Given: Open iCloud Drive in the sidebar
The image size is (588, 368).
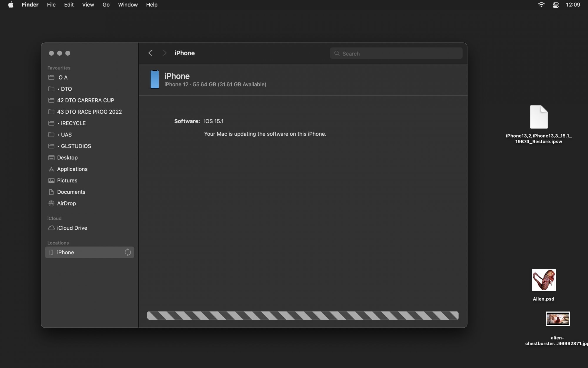Looking at the screenshot, I should click(x=72, y=228).
